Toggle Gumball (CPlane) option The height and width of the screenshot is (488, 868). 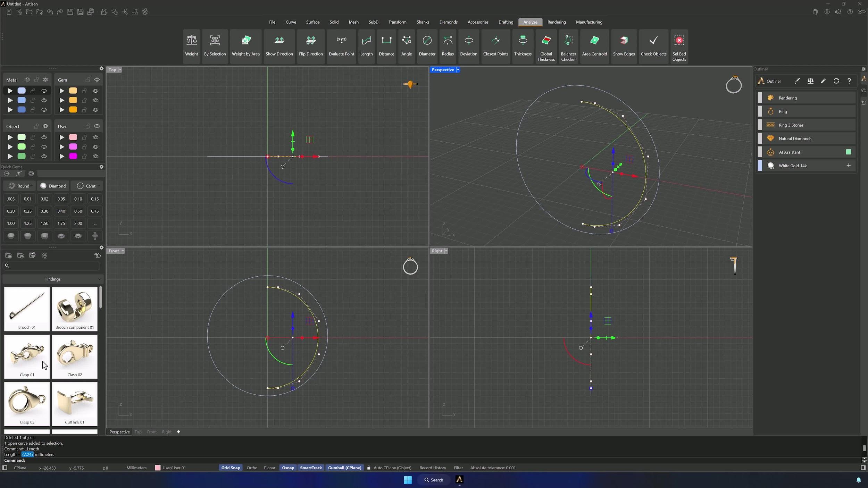click(344, 468)
